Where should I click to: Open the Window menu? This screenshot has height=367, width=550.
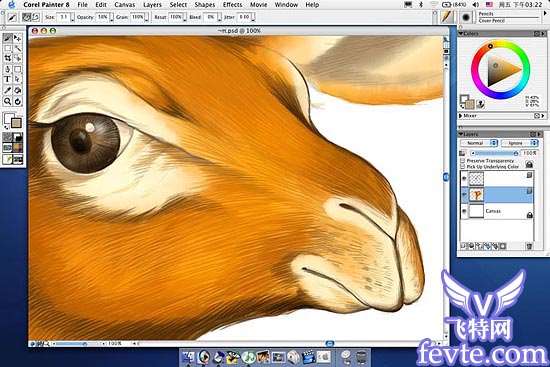pyautogui.click(x=286, y=5)
